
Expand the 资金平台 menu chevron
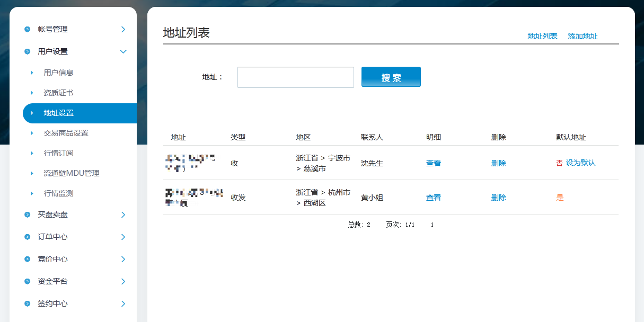click(123, 281)
